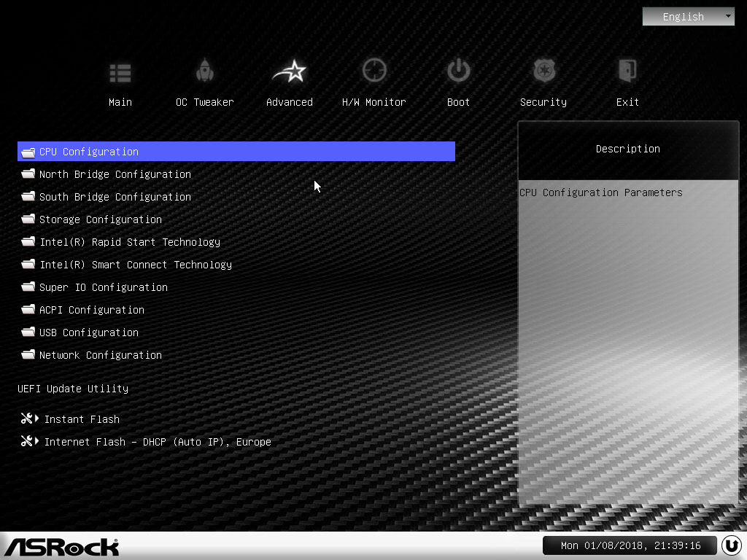Select the Advanced tab label
Image resolution: width=747 pixels, height=560 pixels.
coord(290,102)
